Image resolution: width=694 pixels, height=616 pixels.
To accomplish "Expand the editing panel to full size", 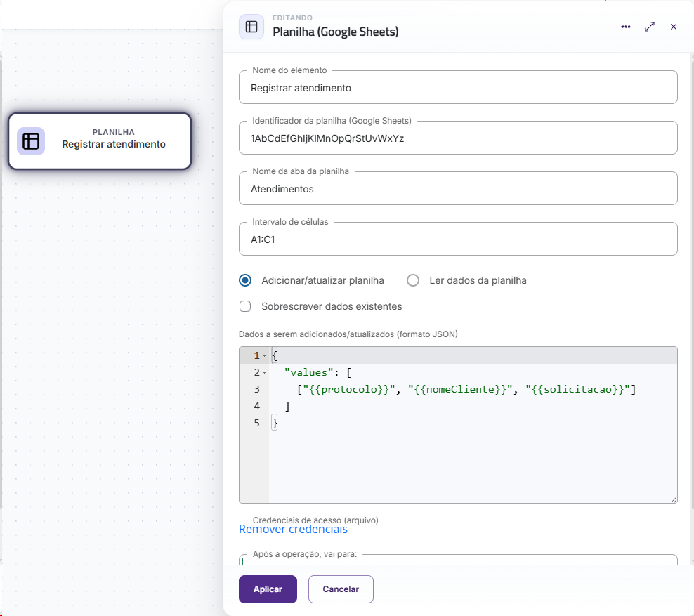I will coord(649,27).
